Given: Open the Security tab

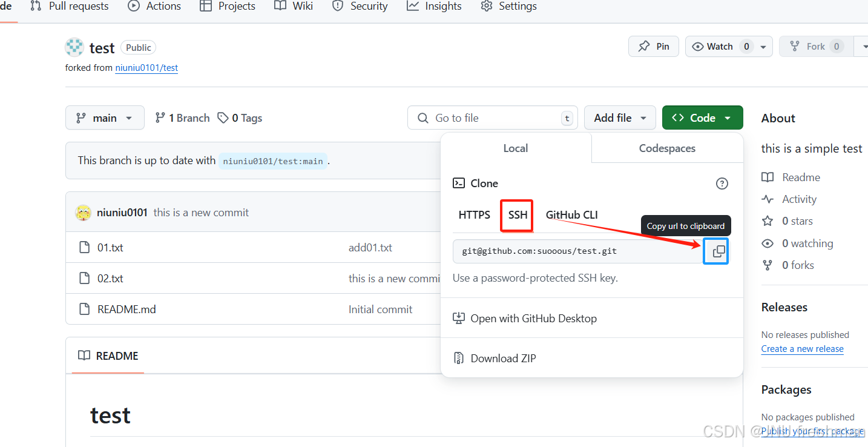Looking at the screenshot, I should click(360, 6).
